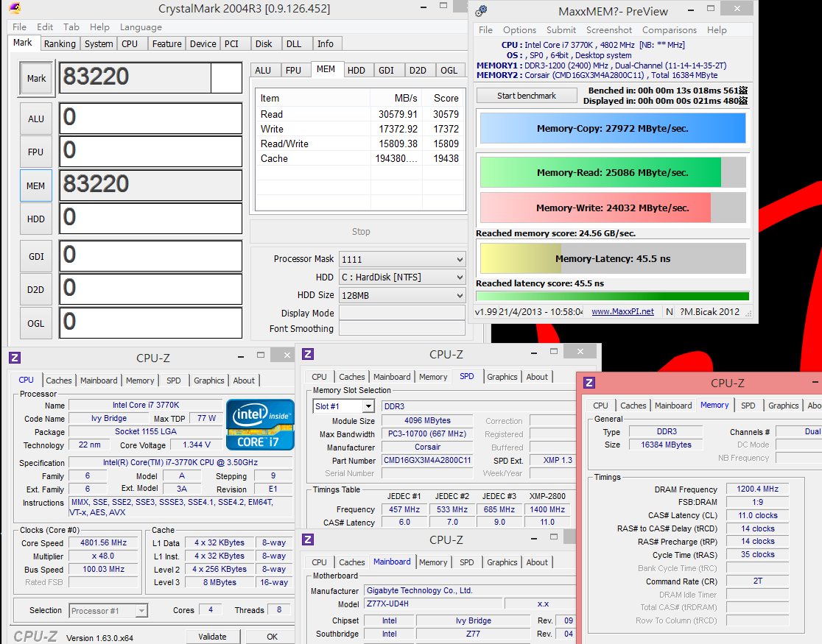Run the ALU test button

tap(36, 118)
